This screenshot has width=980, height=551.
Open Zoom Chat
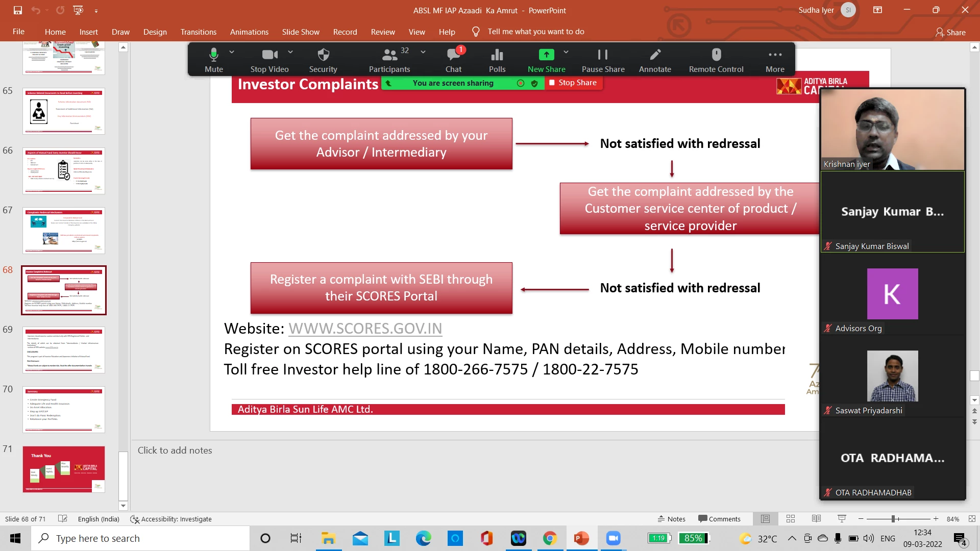(x=453, y=60)
